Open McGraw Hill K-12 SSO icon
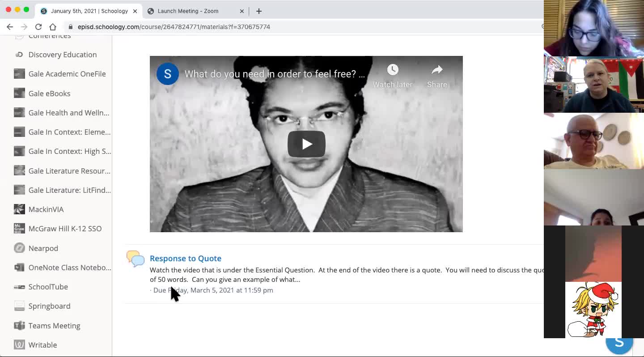Image resolution: width=644 pixels, height=357 pixels. coord(19,229)
